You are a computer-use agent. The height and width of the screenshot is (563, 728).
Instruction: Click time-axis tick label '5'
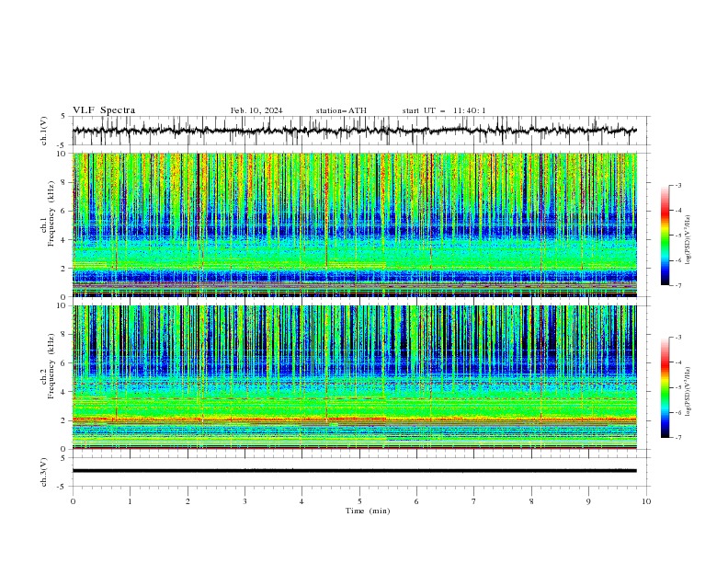[359, 501]
